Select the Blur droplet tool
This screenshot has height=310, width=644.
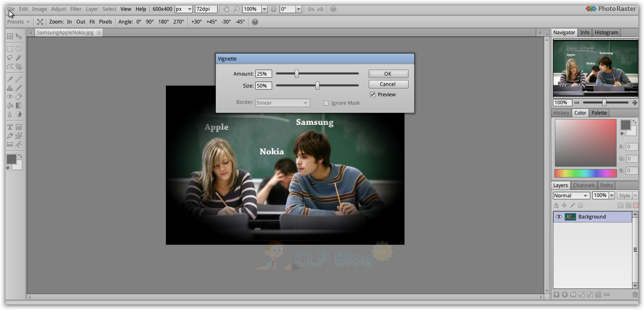(10, 114)
